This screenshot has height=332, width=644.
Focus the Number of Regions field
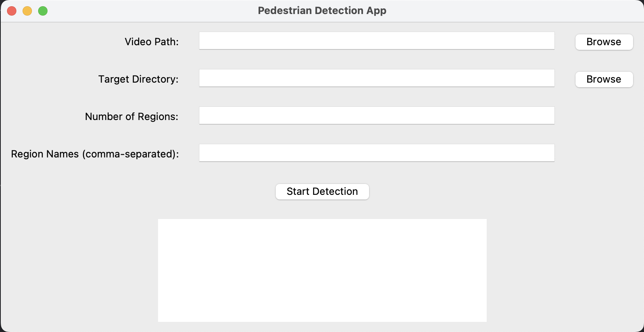pos(377,115)
